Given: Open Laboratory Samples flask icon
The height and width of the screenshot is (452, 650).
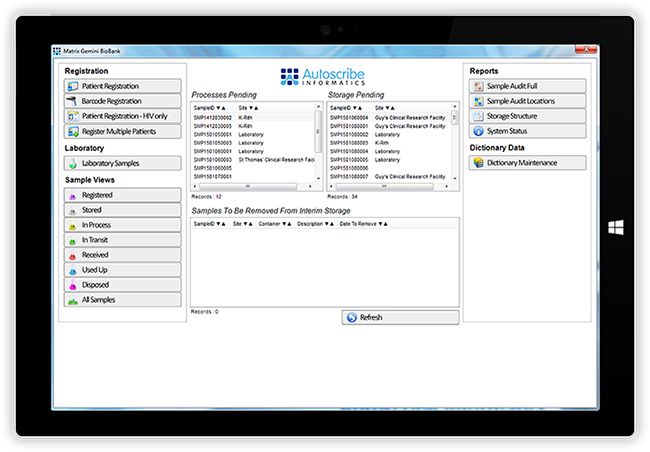Looking at the screenshot, I should pyautogui.click(x=73, y=163).
